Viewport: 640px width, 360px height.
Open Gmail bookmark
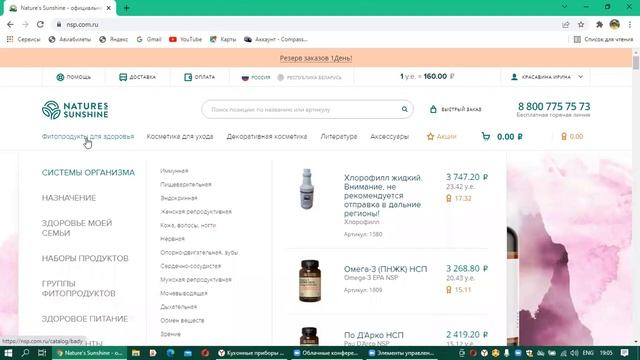(x=149, y=39)
